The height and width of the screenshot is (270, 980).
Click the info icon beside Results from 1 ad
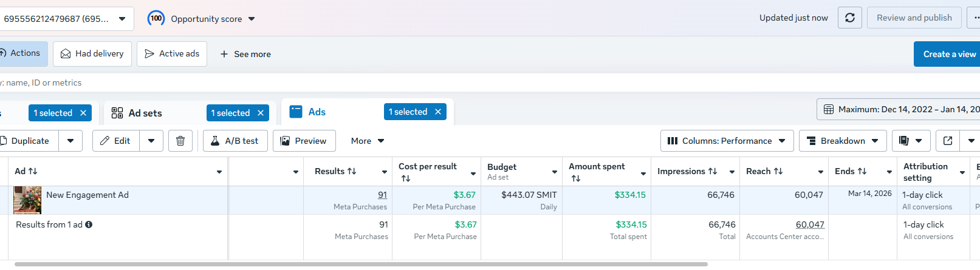pos(89,224)
